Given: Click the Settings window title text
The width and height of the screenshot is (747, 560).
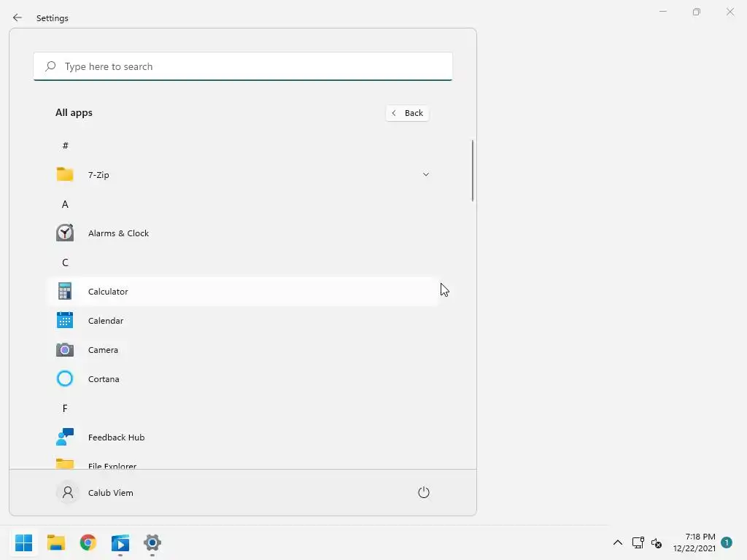Looking at the screenshot, I should [53, 18].
